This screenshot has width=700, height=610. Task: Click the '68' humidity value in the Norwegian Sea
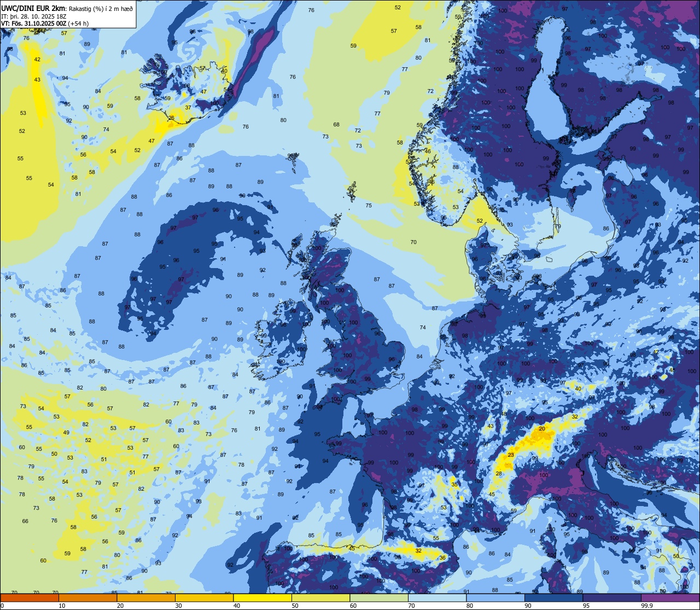(336, 124)
